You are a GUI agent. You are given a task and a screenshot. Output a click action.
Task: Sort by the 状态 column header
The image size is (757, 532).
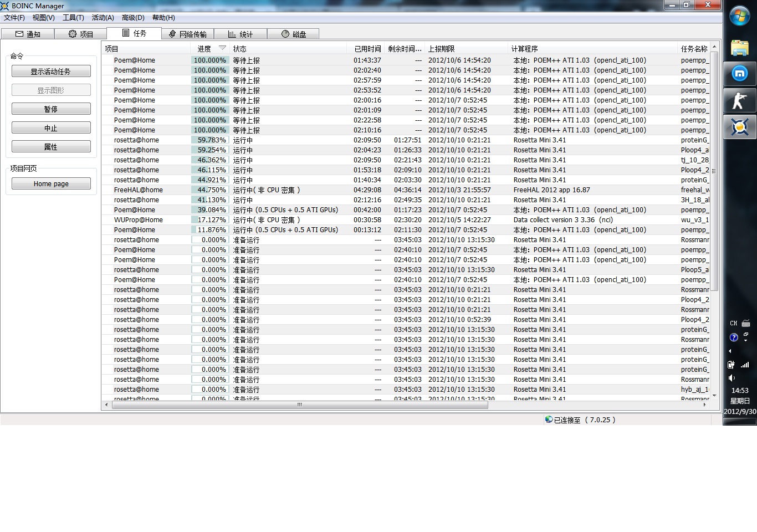[288, 49]
